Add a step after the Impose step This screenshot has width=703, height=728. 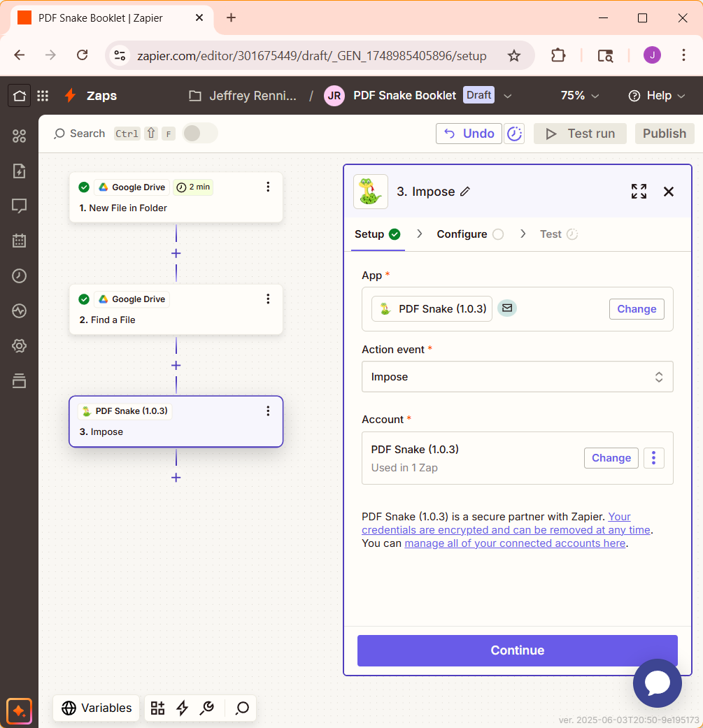[x=176, y=477]
